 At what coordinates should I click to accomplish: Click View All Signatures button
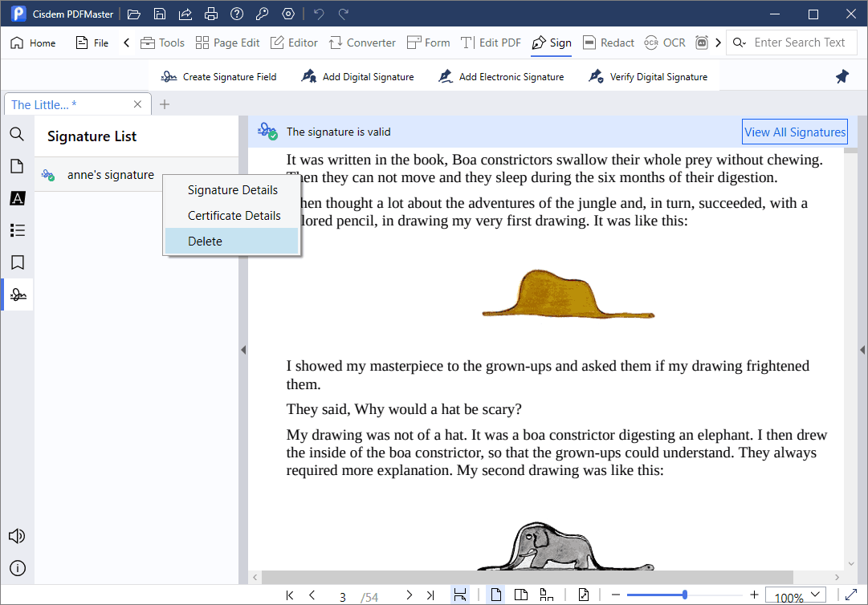coord(795,132)
